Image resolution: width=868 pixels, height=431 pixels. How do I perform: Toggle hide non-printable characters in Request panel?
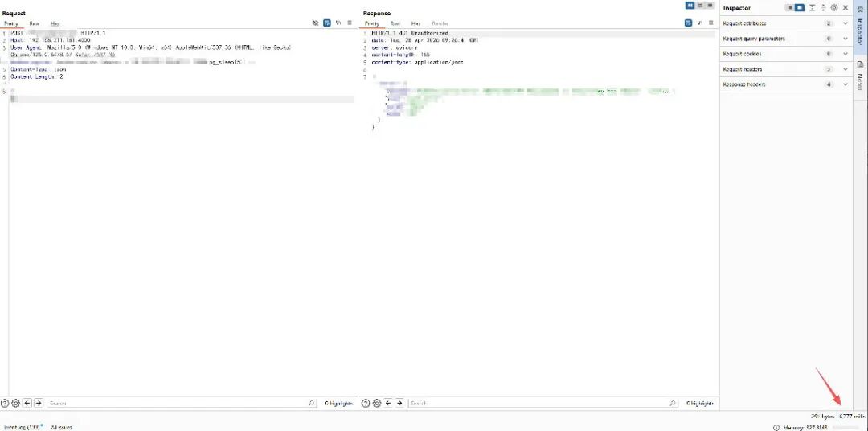(x=315, y=23)
